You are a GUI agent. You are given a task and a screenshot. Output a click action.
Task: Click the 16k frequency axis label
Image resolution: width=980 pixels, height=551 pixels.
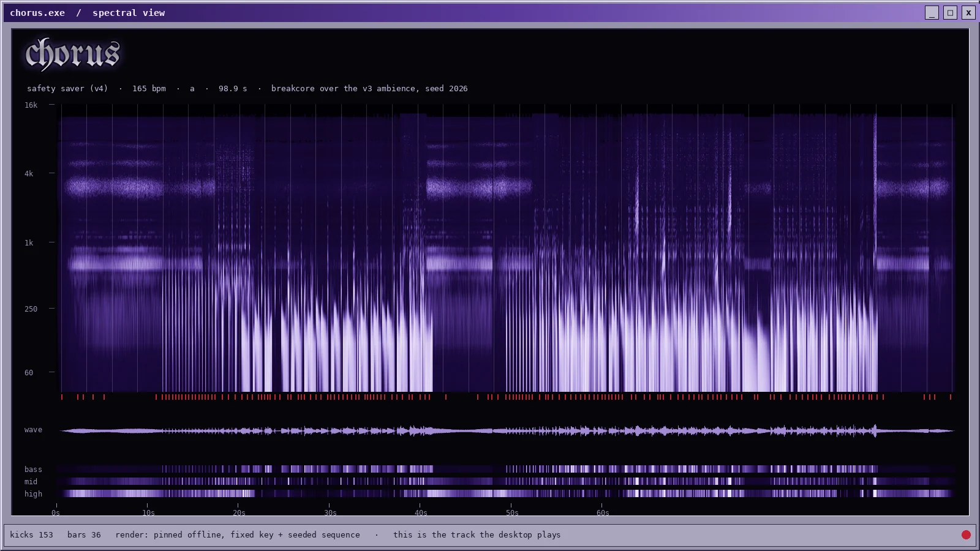[31, 105]
